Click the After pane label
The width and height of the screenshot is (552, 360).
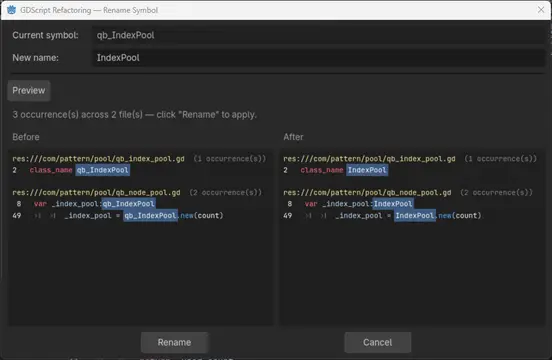pyautogui.click(x=293, y=137)
